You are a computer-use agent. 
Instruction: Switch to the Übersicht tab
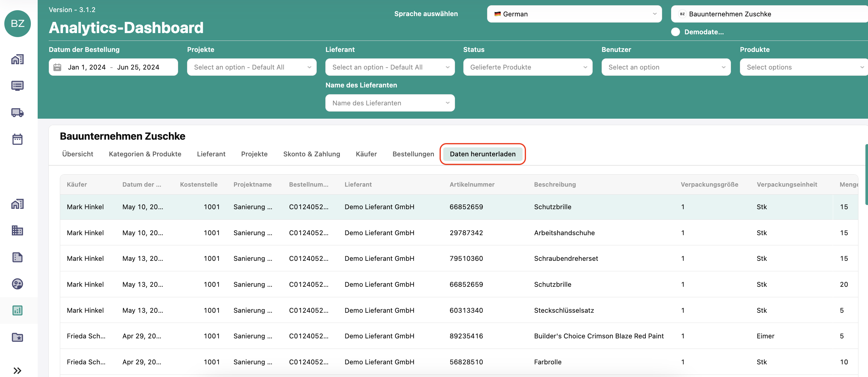pos(77,154)
